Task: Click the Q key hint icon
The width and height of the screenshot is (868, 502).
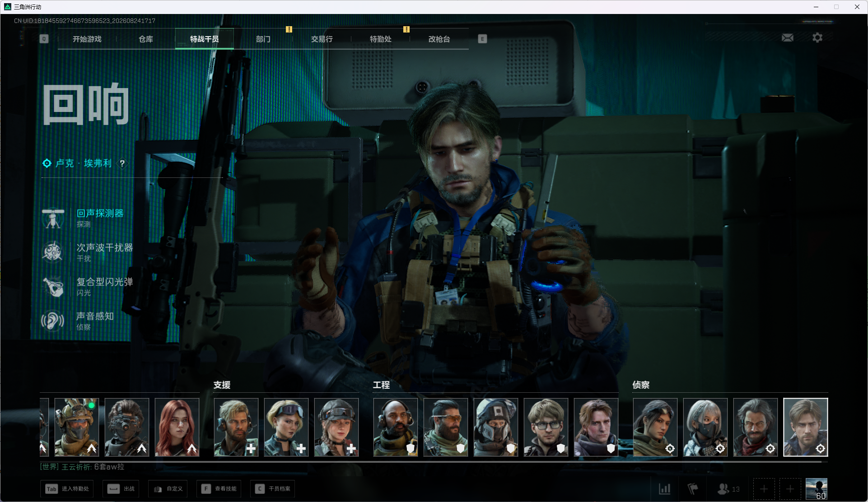Action: coord(44,39)
